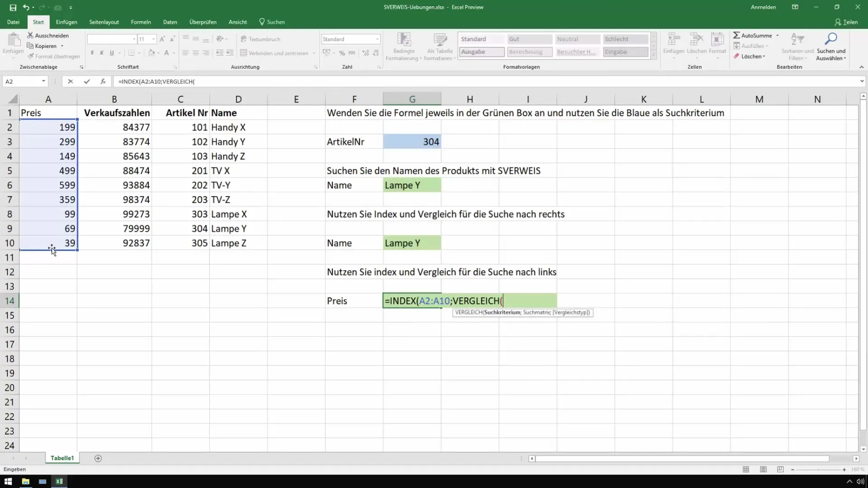This screenshot has width=868, height=488.
Task: Add a new sheet with the plus icon
Action: pyautogui.click(x=98, y=458)
